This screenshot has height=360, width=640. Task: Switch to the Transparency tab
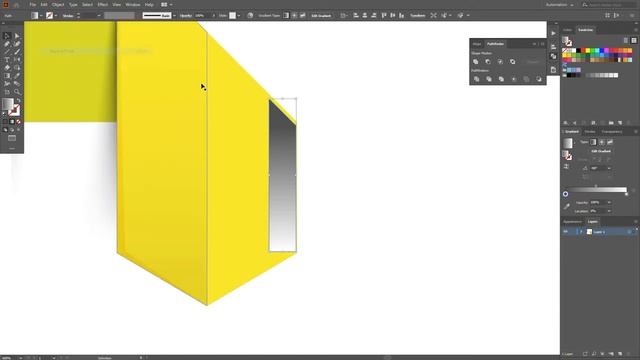(612, 131)
